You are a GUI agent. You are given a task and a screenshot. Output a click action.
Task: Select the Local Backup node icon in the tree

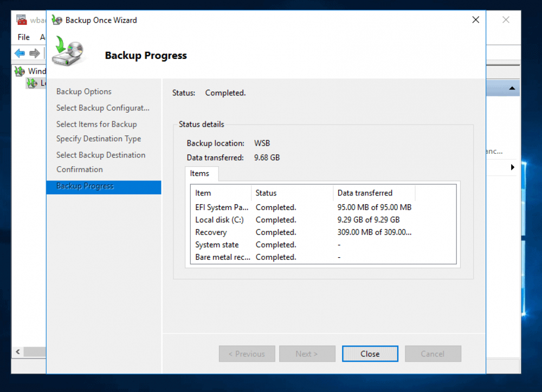[x=31, y=83]
